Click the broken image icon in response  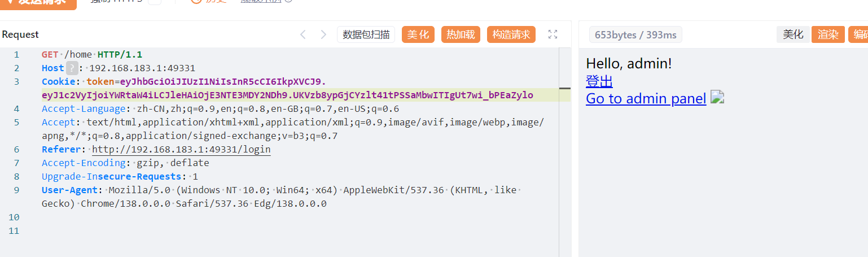717,97
